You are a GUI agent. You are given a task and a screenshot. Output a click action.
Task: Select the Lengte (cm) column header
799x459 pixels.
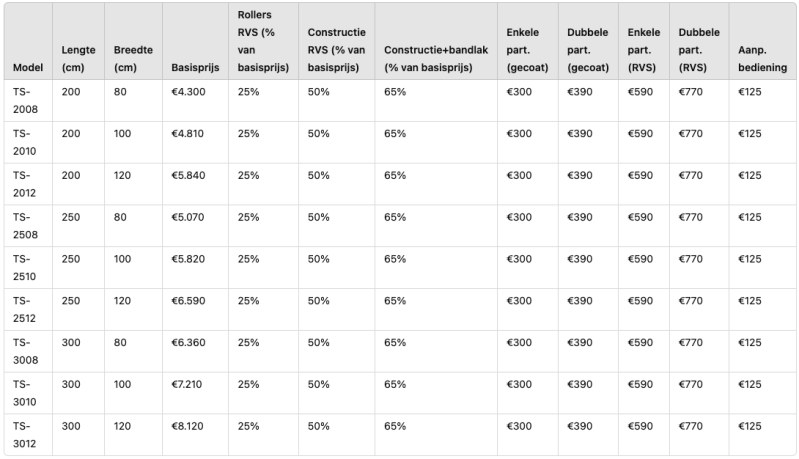(77, 60)
